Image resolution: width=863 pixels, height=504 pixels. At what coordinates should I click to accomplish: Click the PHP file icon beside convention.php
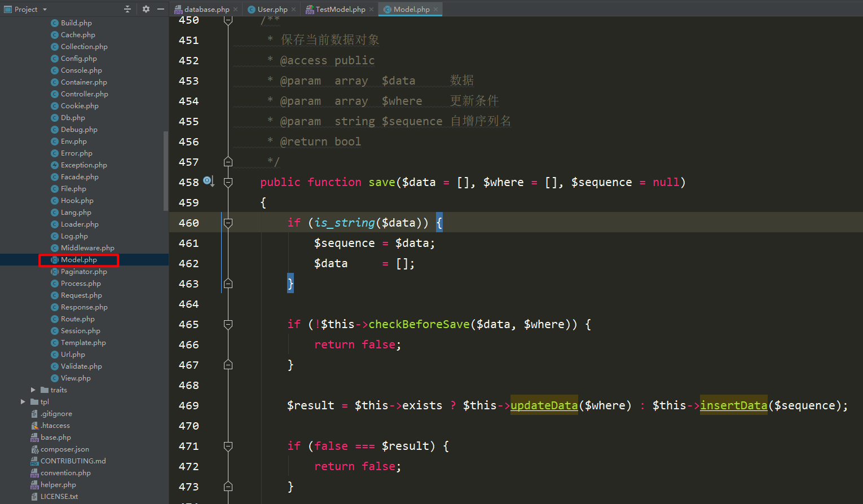(x=34, y=473)
